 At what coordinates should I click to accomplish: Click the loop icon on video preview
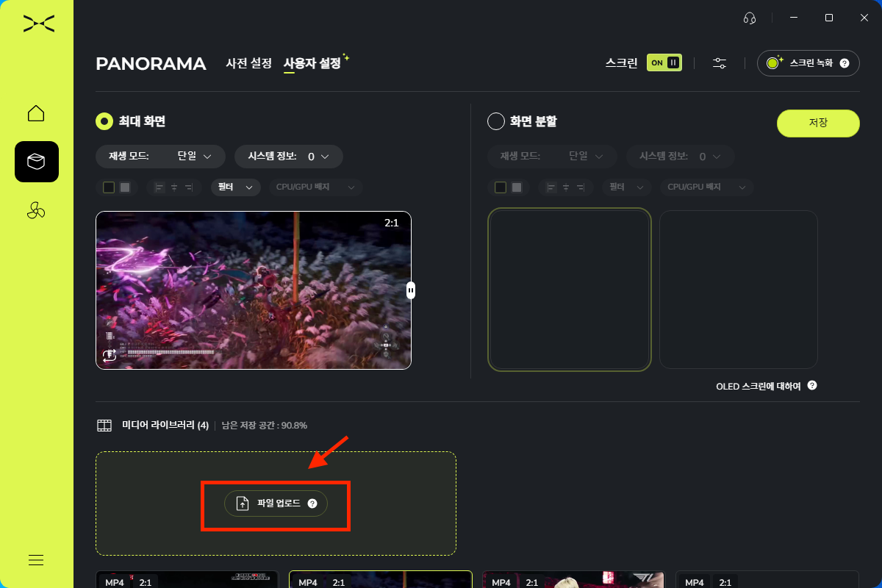(x=110, y=356)
